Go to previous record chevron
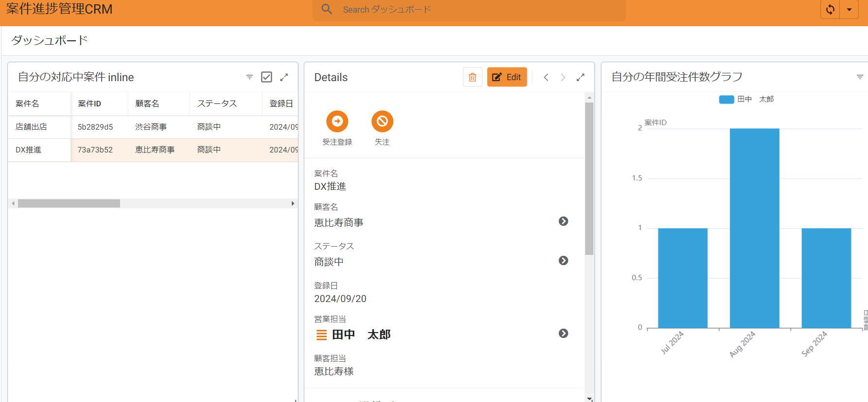Screen dimensions: 868x402 (546, 77)
